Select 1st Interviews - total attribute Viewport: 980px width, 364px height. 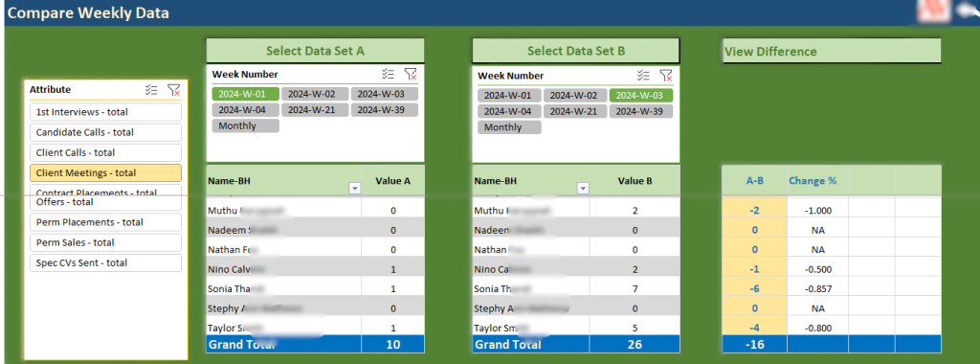[105, 112]
